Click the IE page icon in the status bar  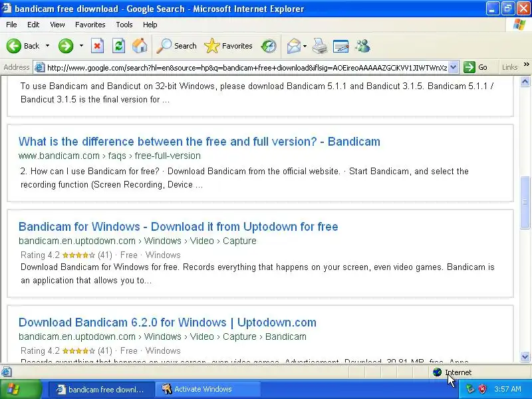[x=7, y=372]
